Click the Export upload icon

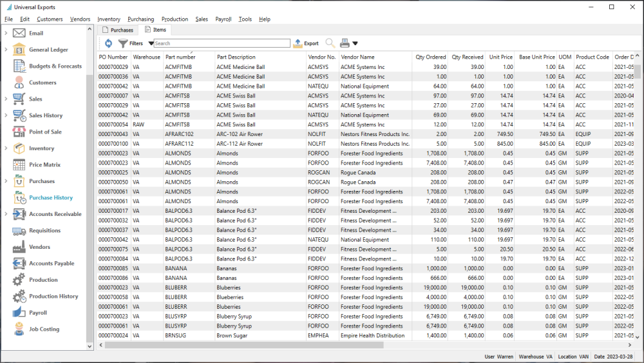298,43
